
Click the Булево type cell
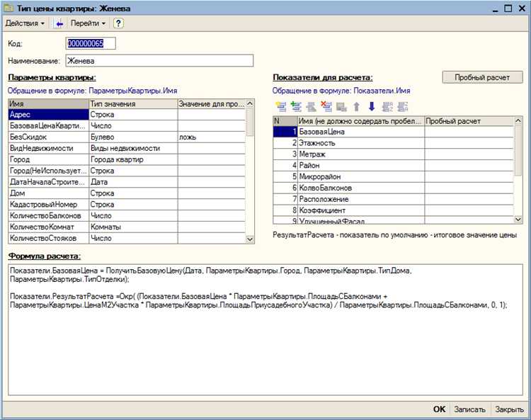(x=133, y=137)
